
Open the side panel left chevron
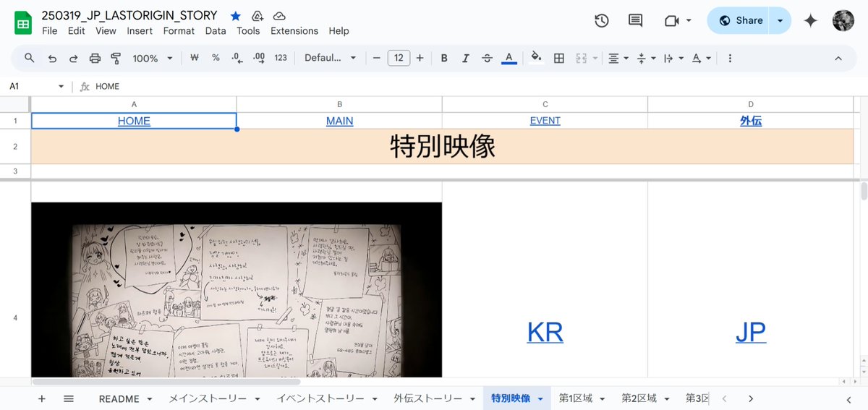point(848,398)
